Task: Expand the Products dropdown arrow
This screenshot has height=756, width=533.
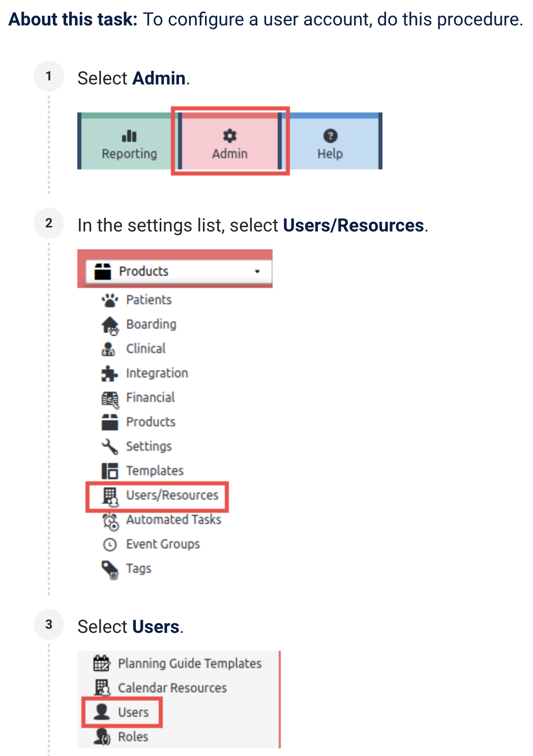Action: coord(257,271)
